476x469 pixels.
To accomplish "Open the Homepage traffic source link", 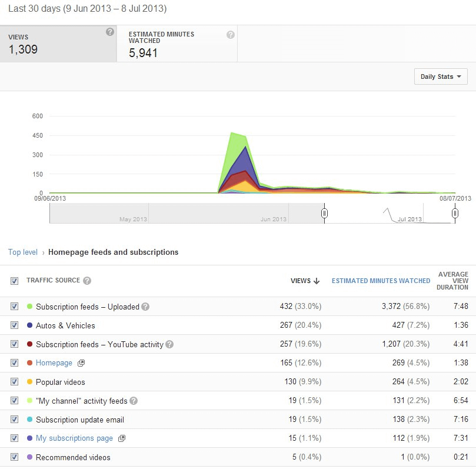I will point(54,363).
